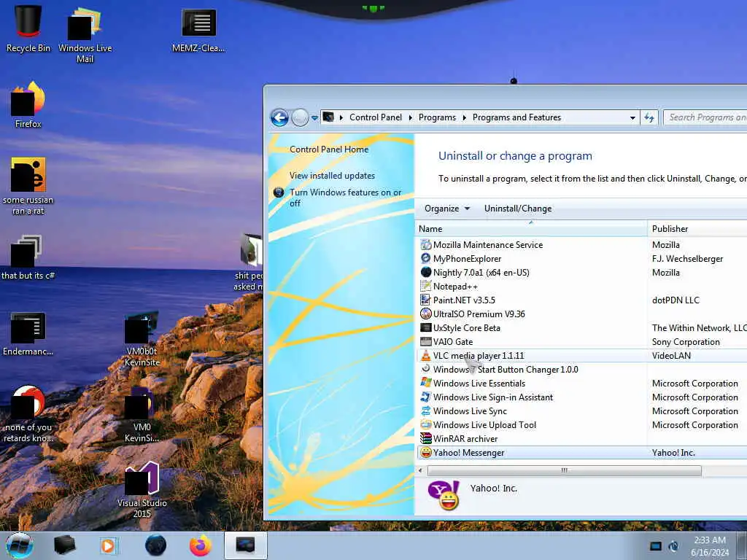Click the Yahoo! Messenger smiley icon
The height and width of the screenshot is (560, 747).
(x=425, y=452)
